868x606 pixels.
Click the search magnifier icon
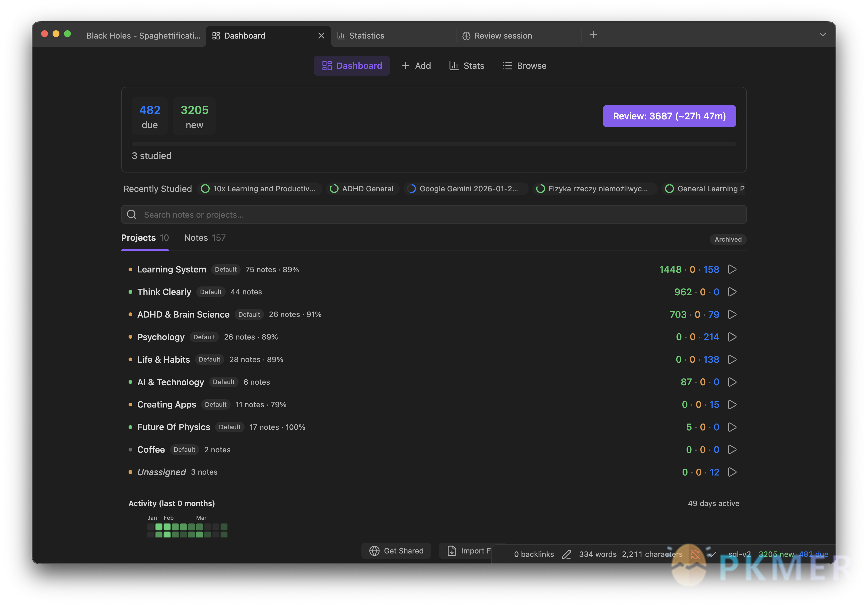pyautogui.click(x=131, y=214)
